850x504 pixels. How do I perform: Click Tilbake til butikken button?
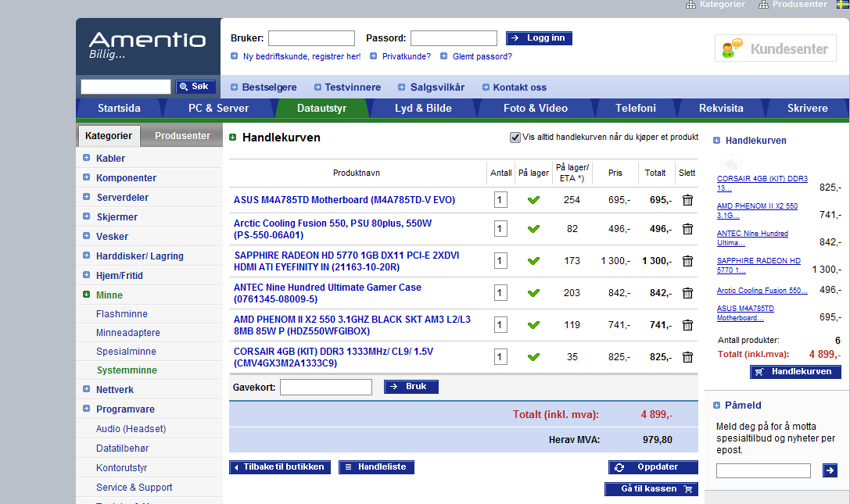point(280,467)
